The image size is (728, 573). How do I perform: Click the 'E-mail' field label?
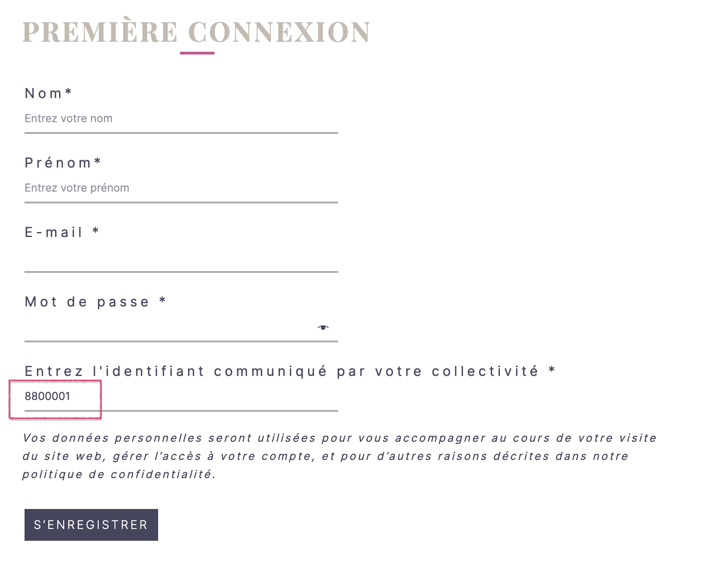[54, 232]
